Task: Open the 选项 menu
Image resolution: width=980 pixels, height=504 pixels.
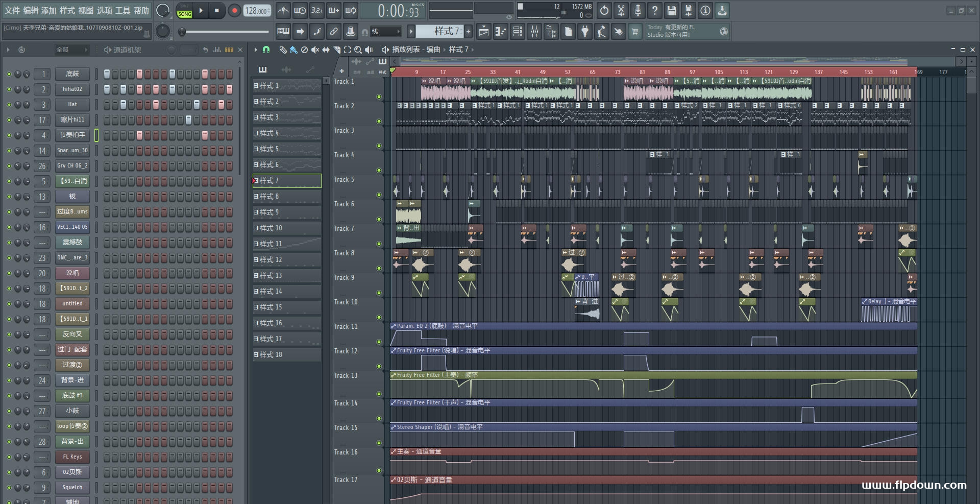Action: (104, 10)
